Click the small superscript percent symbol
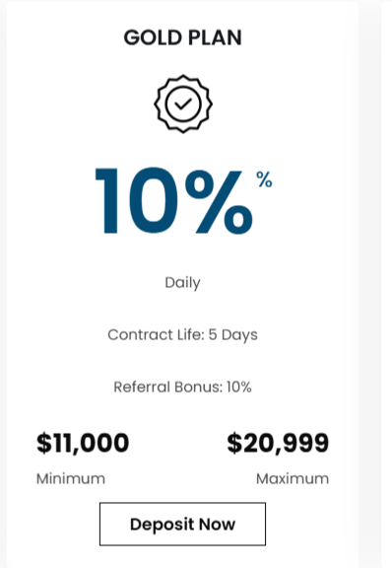Image resolution: width=392 pixels, height=568 pixels. point(264,179)
